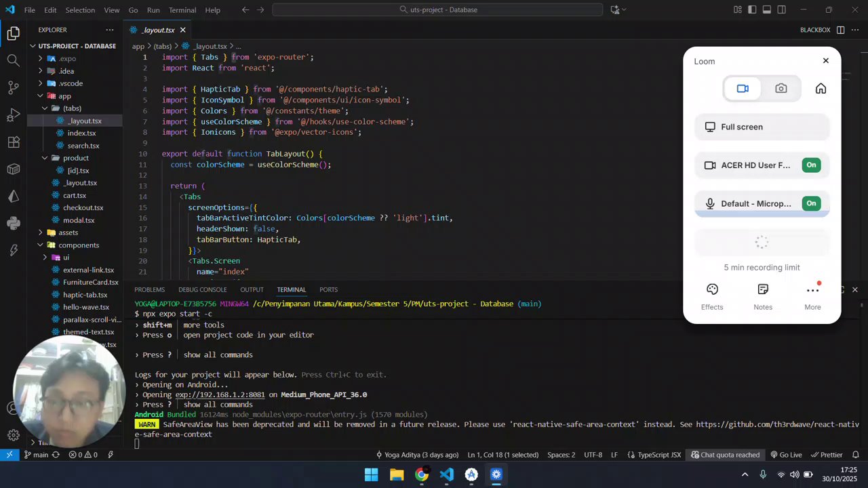Viewport: 868px width, 488px height.
Task: Show hidden system tray icons
Action: tap(745, 474)
